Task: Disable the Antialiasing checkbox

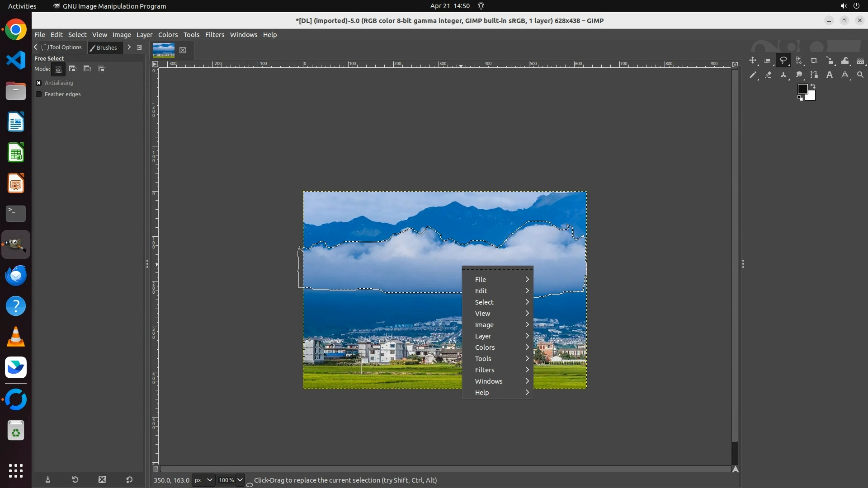Action: coord(39,83)
